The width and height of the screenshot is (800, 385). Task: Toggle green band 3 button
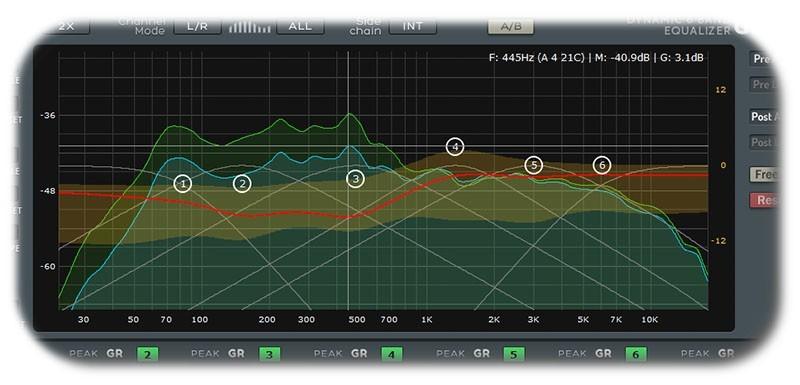pos(269,354)
